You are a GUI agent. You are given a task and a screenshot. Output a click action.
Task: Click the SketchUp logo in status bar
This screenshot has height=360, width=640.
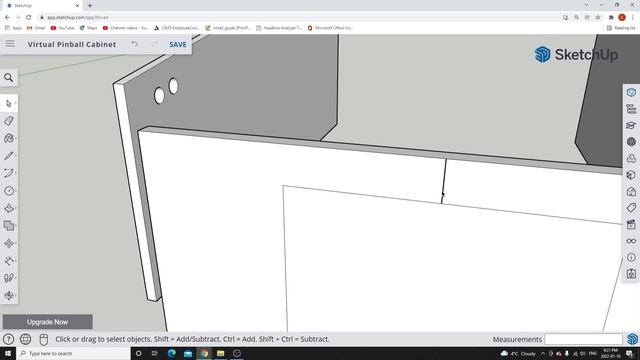point(632,339)
